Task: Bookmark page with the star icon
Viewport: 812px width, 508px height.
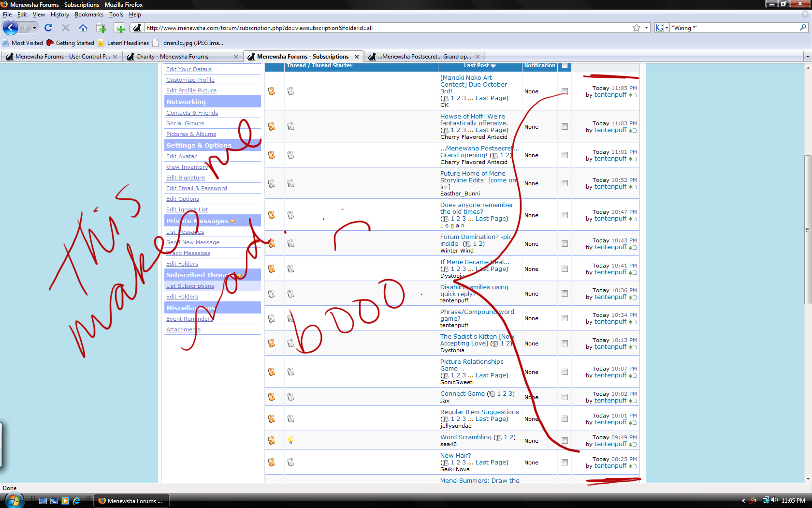Action: click(637, 28)
